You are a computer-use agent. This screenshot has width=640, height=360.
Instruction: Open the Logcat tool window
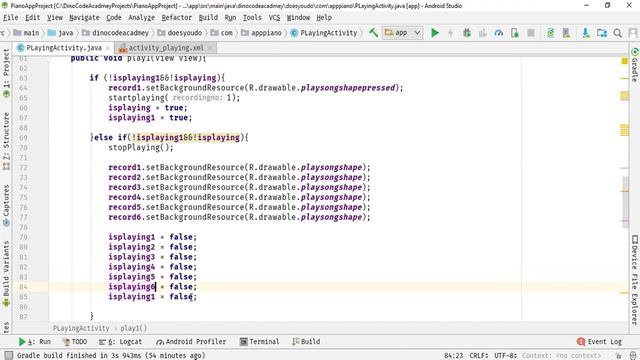point(120,342)
